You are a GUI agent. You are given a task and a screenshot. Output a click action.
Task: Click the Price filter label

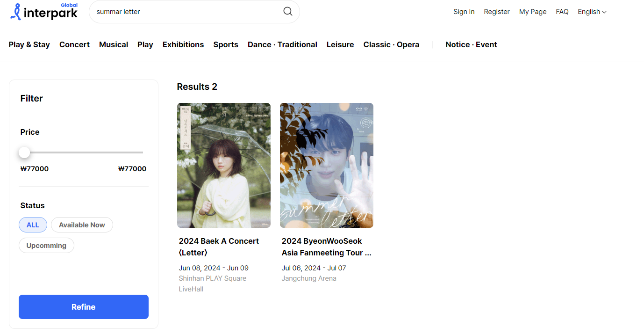click(x=30, y=132)
